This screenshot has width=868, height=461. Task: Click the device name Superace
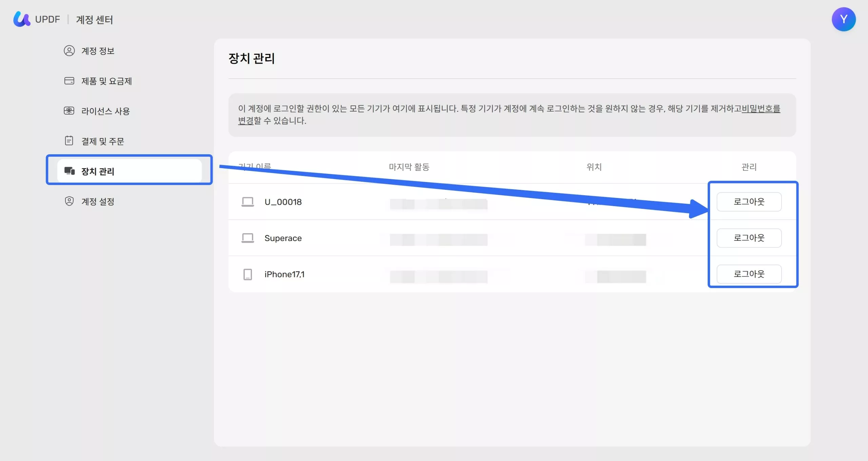pos(283,238)
